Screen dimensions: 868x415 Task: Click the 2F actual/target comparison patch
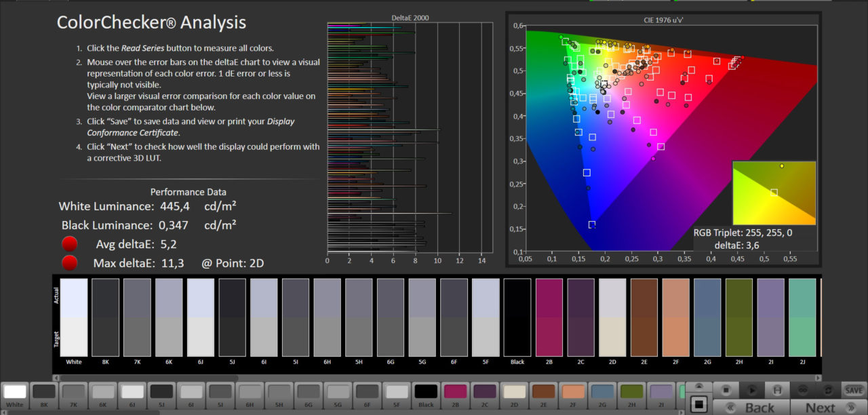pos(676,317)
